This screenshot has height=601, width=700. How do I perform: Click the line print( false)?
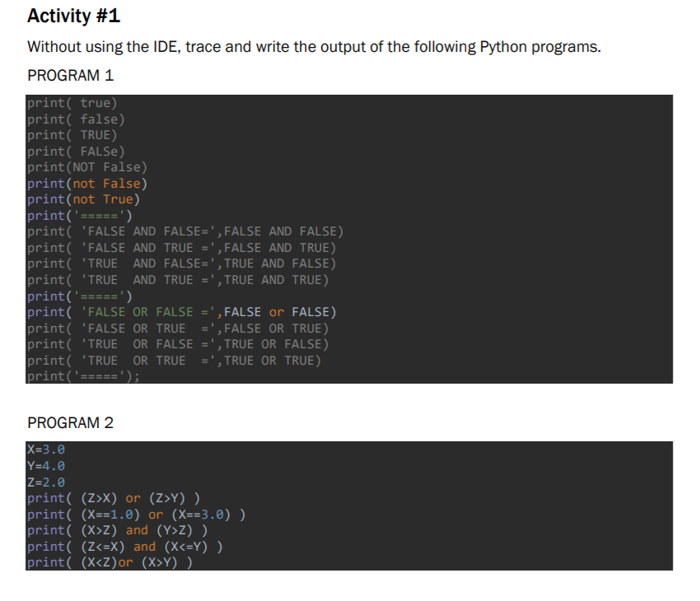tap(77, 119)
